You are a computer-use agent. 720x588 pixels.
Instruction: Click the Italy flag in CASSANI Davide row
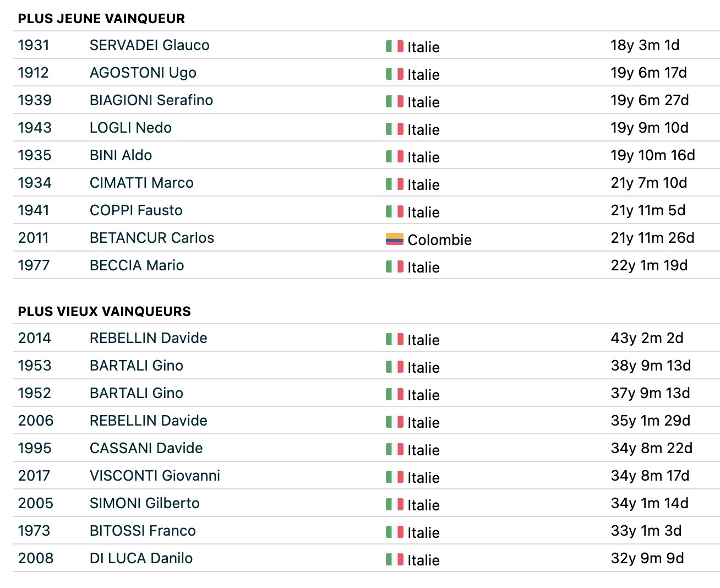(x=394, y=449)
